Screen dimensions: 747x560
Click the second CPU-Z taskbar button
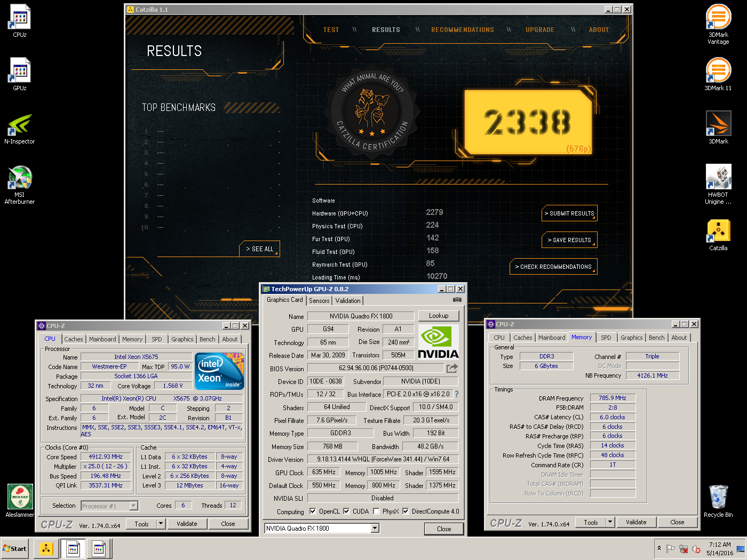pos(99,548)
